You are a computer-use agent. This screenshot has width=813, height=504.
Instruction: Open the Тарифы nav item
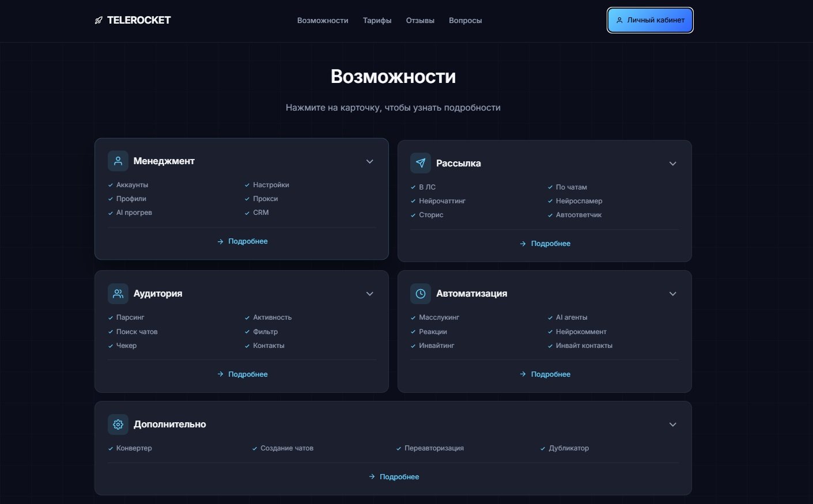(x=377, y=21)
